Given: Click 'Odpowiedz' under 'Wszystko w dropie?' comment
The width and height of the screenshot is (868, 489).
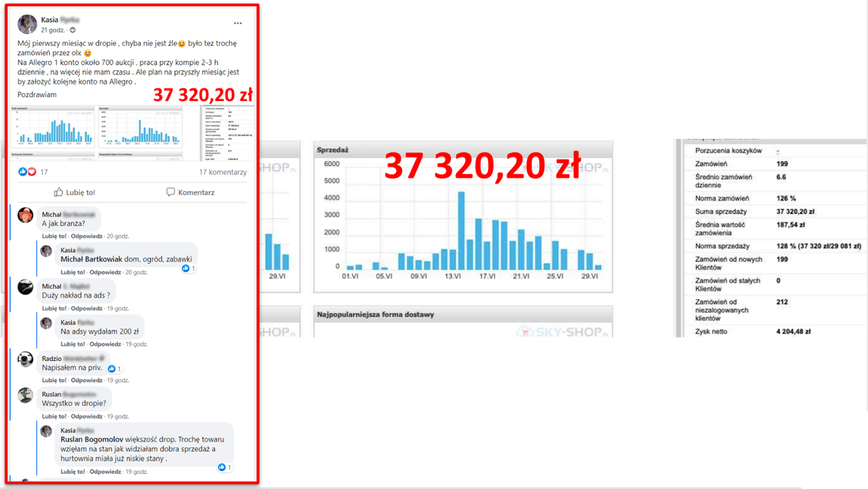Looking at the screenshot, I should point(86,416).
